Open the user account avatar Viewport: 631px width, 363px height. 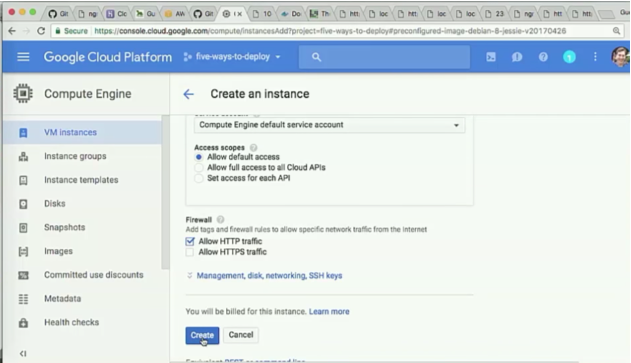click(x=621, y=57)
